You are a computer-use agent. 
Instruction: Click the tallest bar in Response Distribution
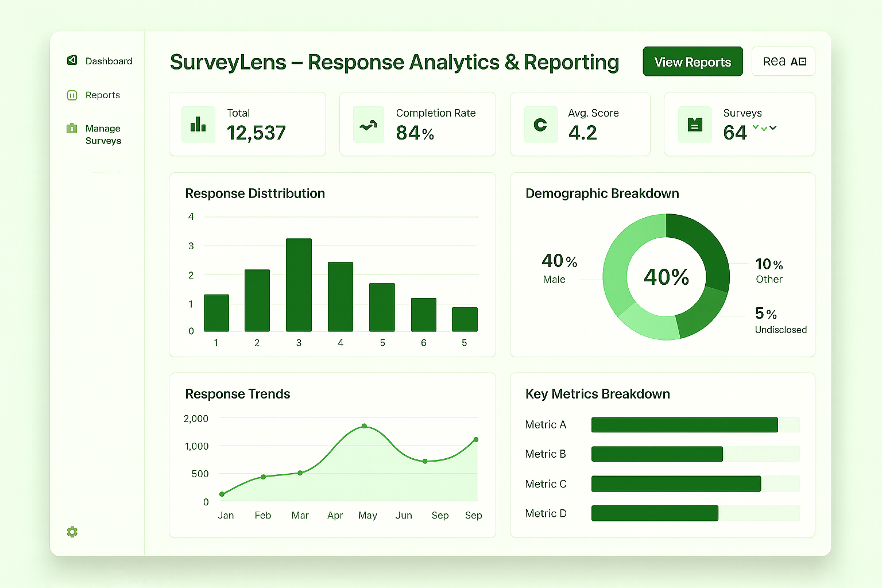299,284
